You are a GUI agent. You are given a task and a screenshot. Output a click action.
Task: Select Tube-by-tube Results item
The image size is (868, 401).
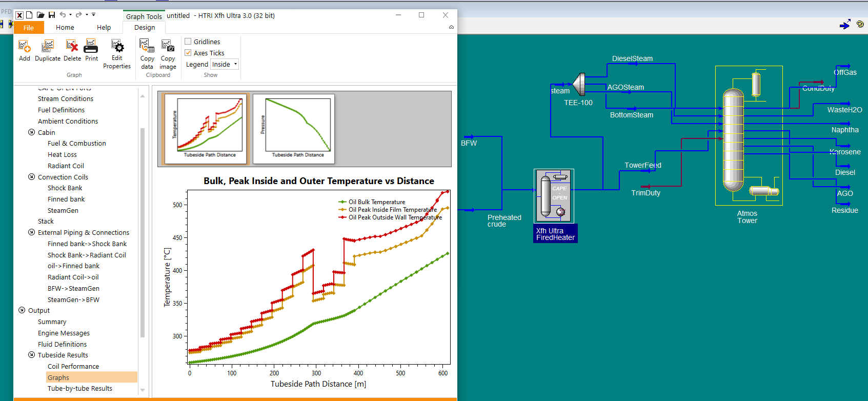[80, 388]
